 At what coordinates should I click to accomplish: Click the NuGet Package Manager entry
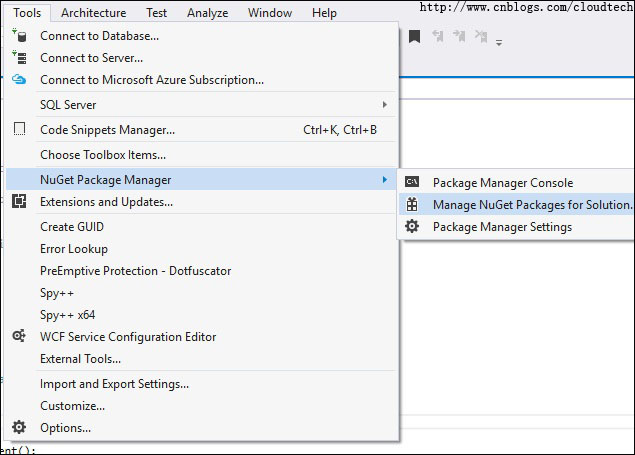pos(201,179)
